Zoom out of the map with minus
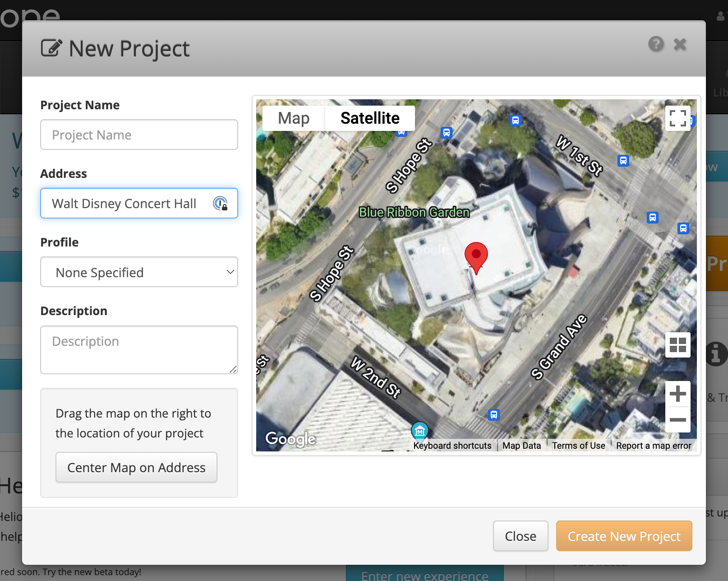Viewport: 728px width, 581px height. coord(677,420)
